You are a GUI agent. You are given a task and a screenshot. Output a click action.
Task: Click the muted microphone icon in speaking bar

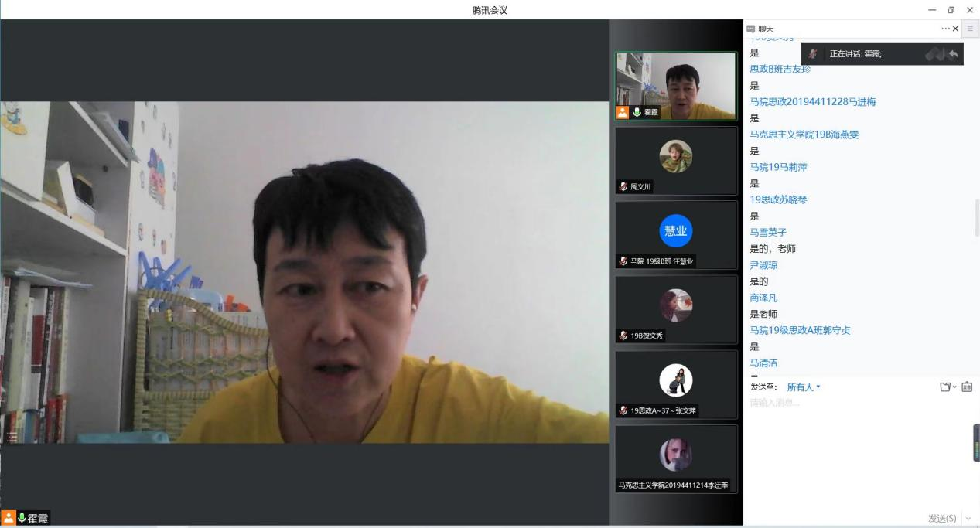813,53
